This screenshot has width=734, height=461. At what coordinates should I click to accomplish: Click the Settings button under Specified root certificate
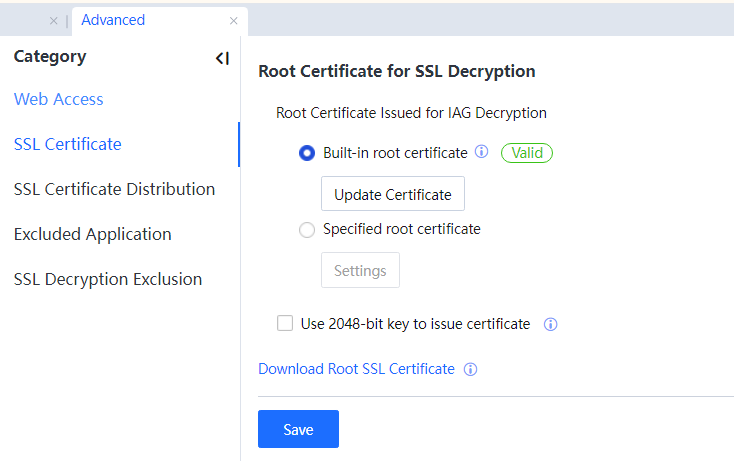(x=360, y=271)
